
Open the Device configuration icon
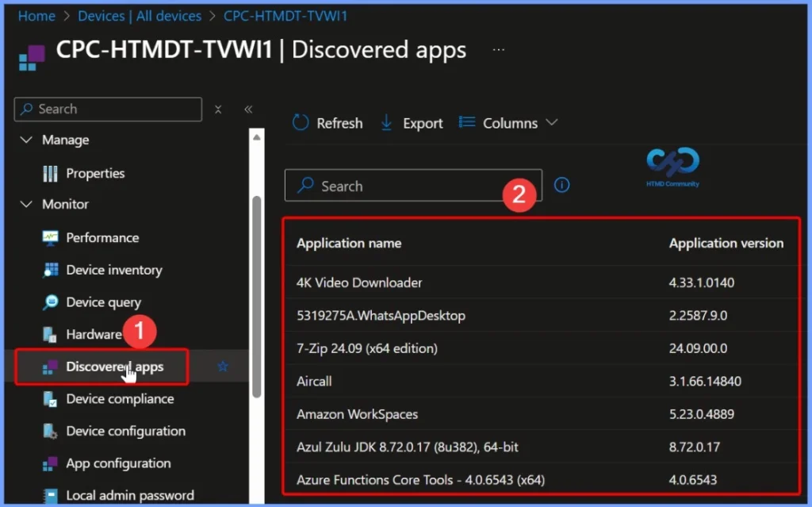(49, 431)
